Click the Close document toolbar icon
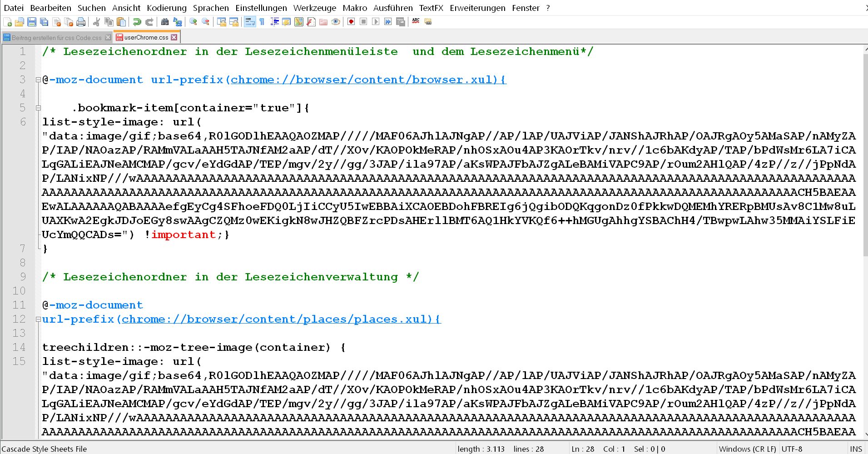The image size is (868, 454). [x=56, y=22]
